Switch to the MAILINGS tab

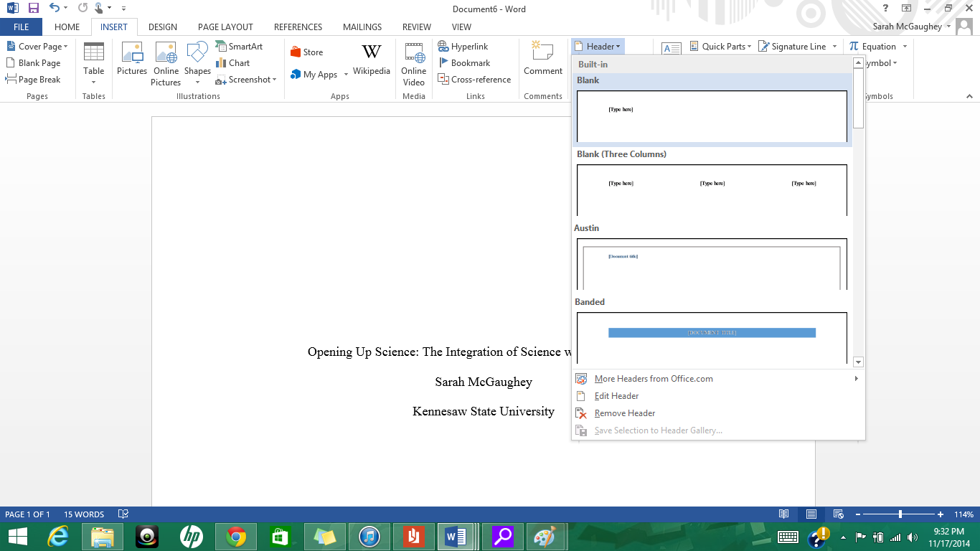362,27
